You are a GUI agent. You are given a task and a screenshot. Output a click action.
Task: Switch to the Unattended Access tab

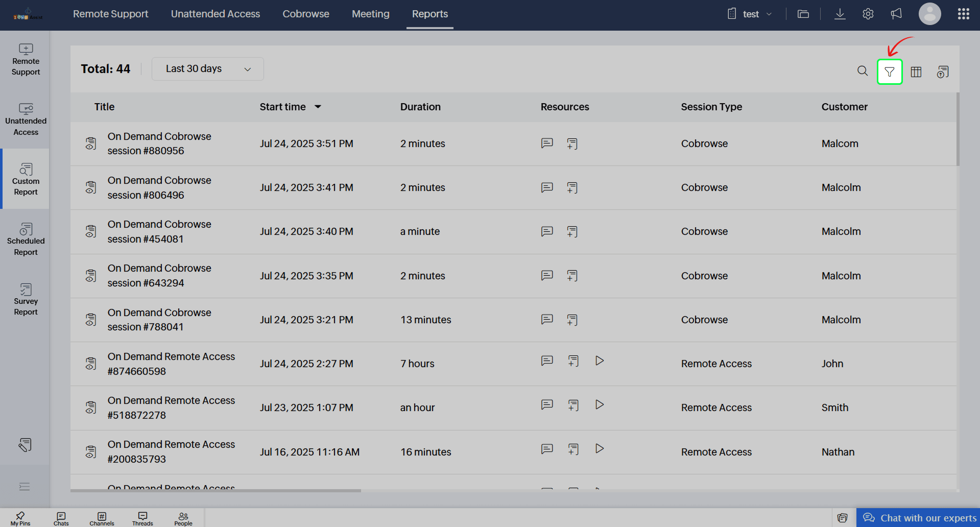click(x=215, y=14)
